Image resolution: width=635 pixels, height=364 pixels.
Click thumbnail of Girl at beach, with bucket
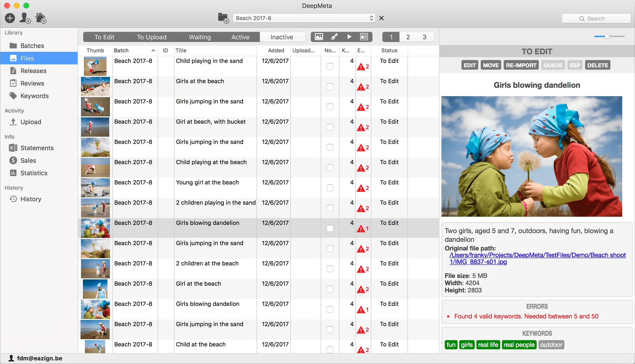click(x=95, y=127)
